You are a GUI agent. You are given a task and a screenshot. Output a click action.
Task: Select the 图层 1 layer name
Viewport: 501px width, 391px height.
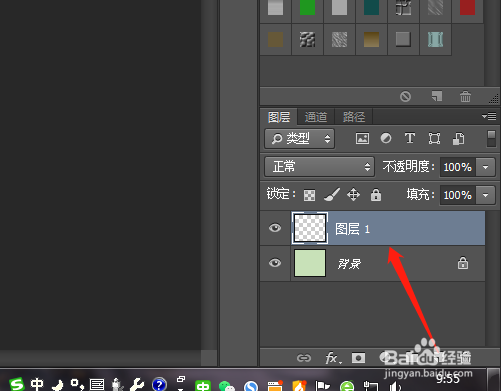click(x=353, y=229)
